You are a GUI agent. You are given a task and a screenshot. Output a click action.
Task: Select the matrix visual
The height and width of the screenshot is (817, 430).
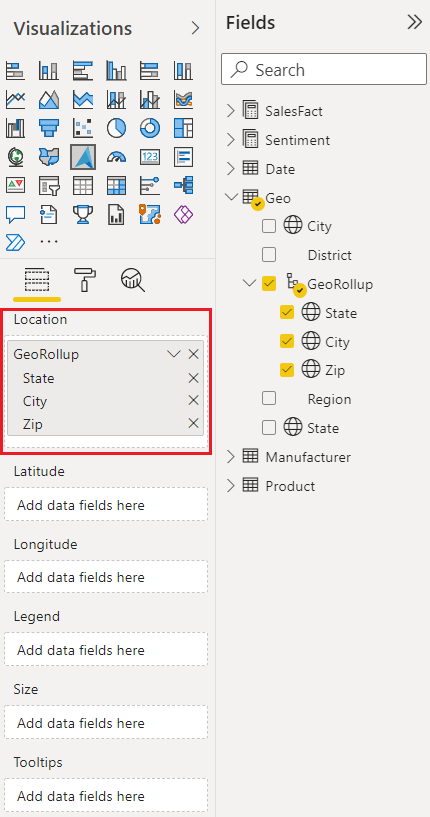pyautogui.click(x=116, y=185)
